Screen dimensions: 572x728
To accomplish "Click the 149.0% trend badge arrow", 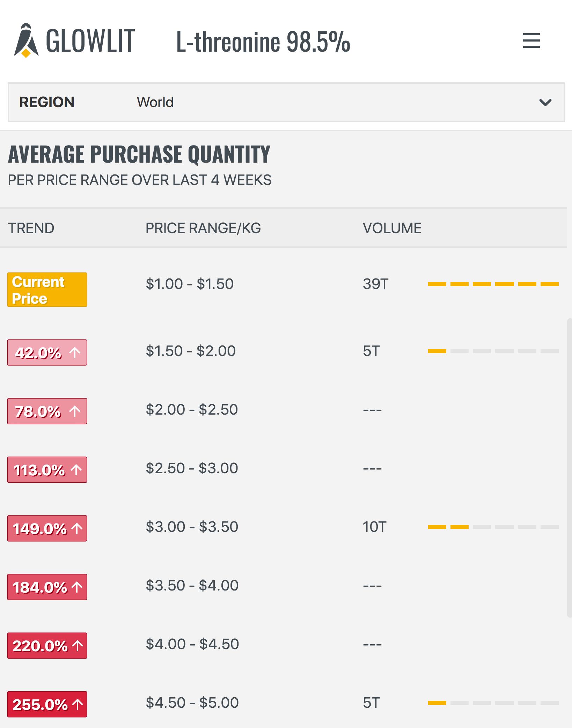I will pos(77,528).
